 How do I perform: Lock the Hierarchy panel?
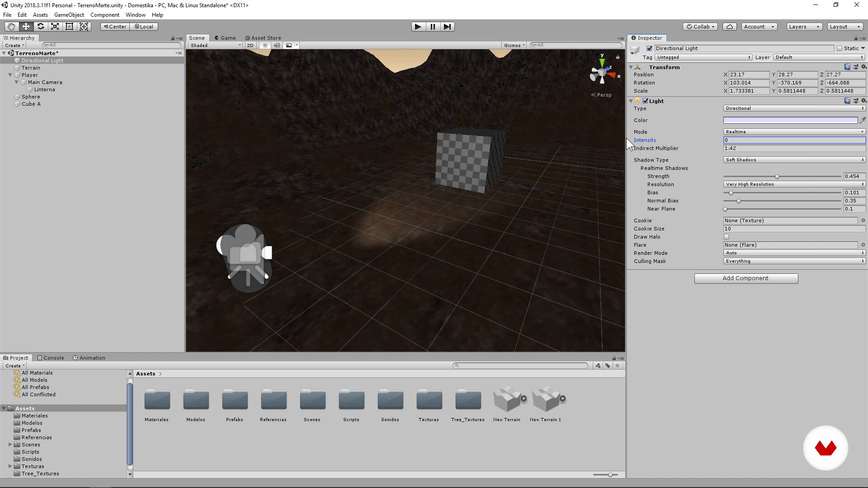pos(173,38)
